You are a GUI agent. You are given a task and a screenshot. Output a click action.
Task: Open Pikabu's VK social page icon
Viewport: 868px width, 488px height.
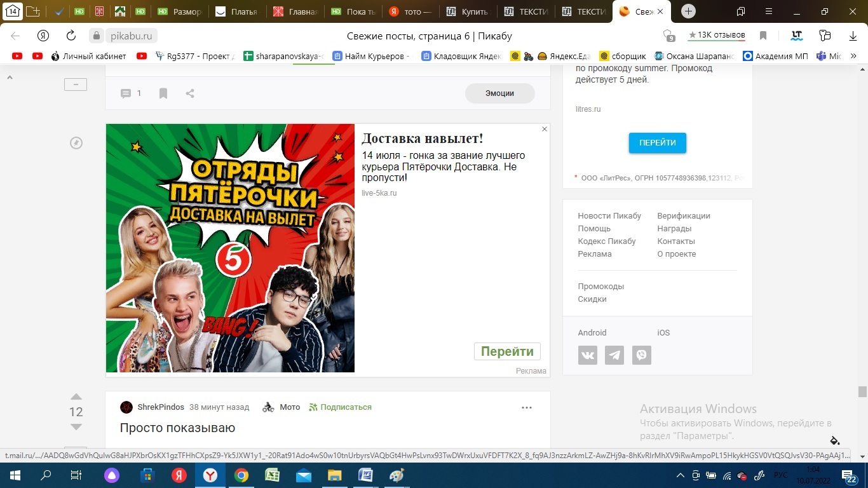tap(588, 355)
